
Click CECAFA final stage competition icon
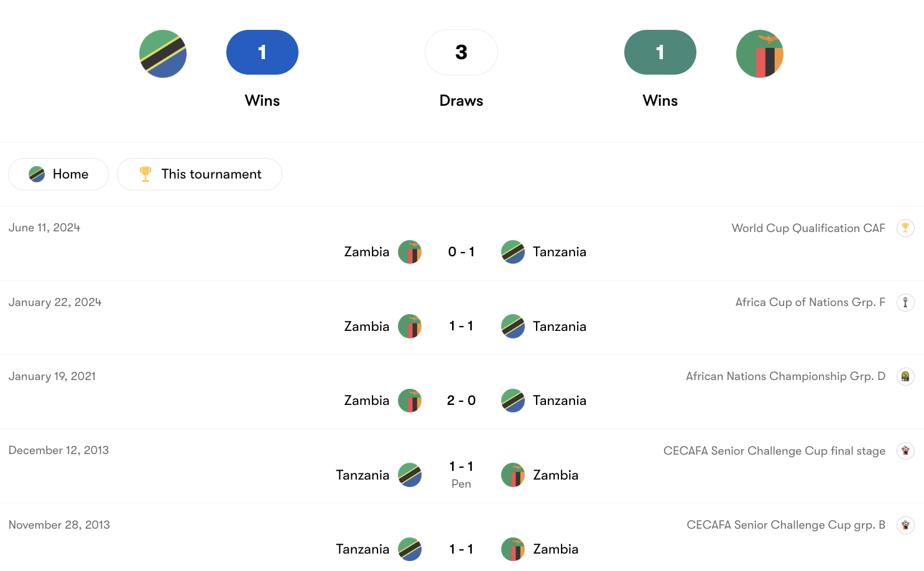(905, 451)
